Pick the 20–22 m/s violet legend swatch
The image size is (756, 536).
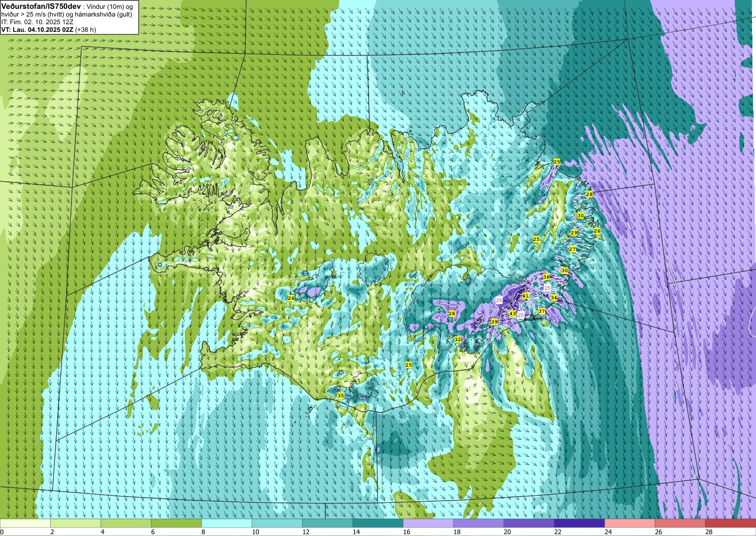click(x=529, y=523)
